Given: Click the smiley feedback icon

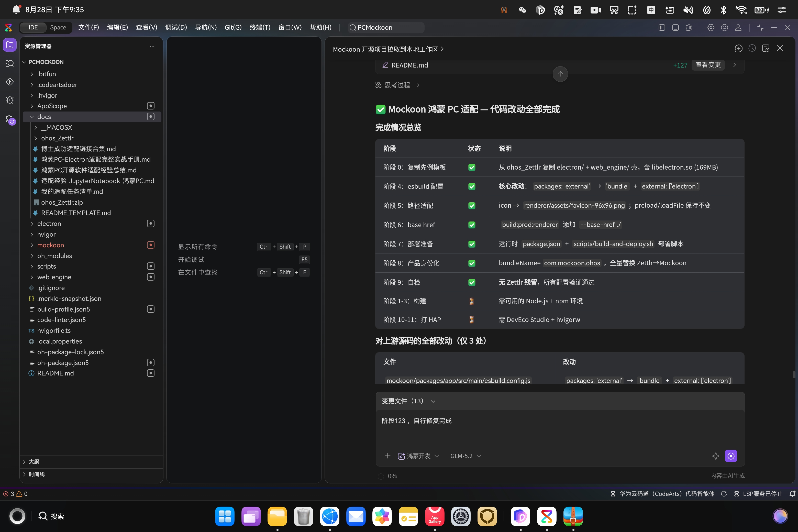Looking at the screenshot, I should click(x=724, y=27).
